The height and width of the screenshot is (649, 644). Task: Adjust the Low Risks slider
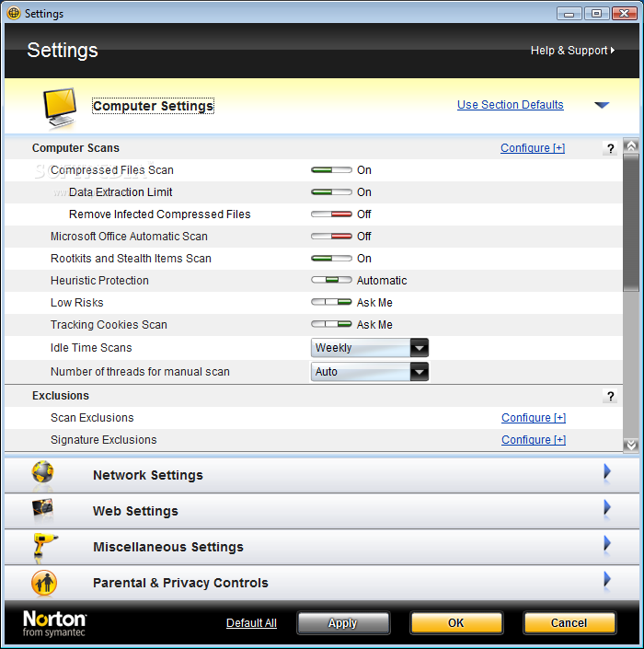[x=331, y=302]
